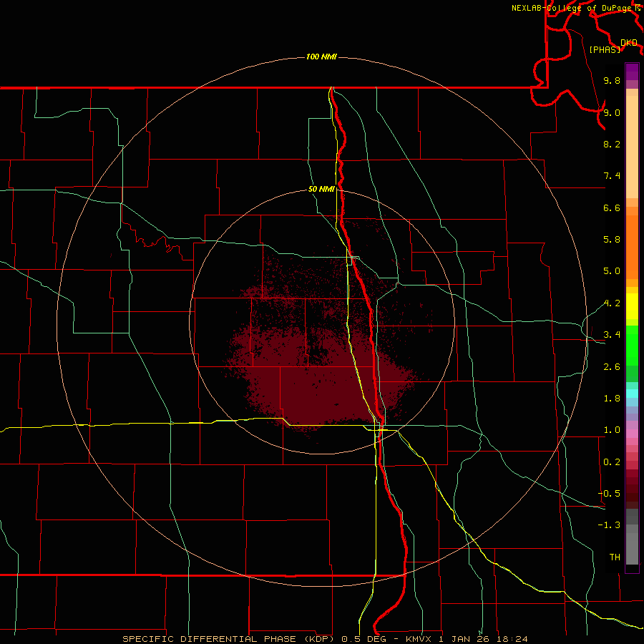Click the 5.8 value on the color scale
Screen dimensions: 644x644
click(612, 240)
